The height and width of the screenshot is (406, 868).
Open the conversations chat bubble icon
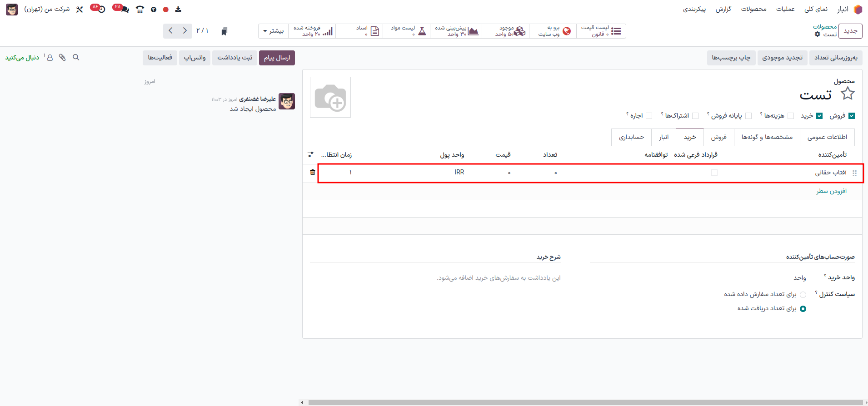[125, 10]
